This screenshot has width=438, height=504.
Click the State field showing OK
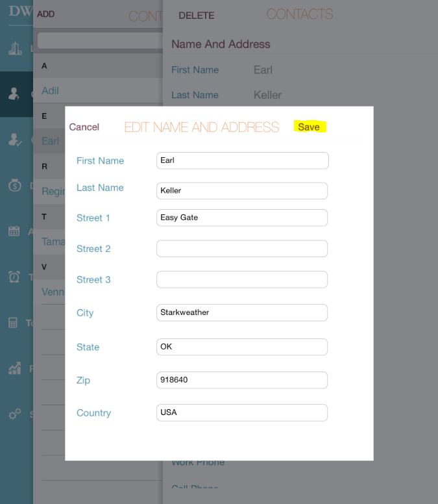(x=242, y=347)
